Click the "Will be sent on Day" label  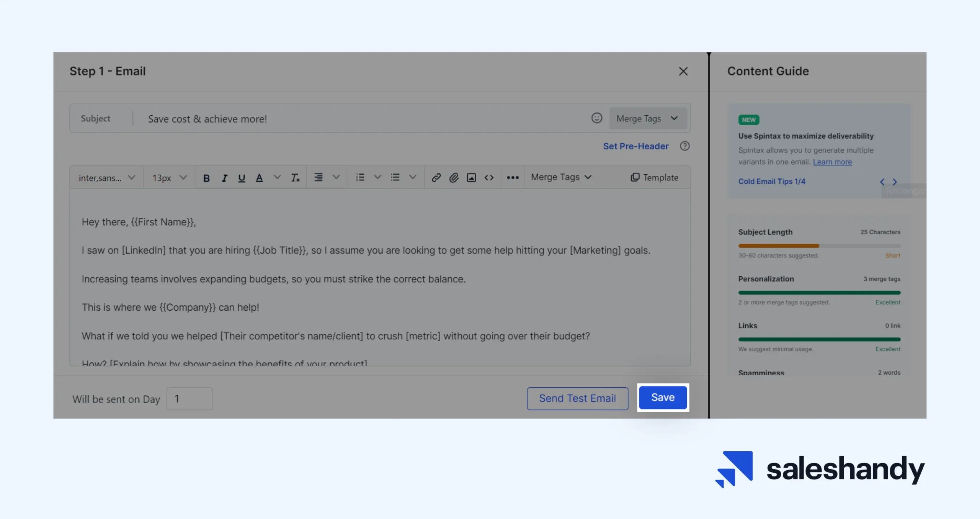(x=116, y=399)
